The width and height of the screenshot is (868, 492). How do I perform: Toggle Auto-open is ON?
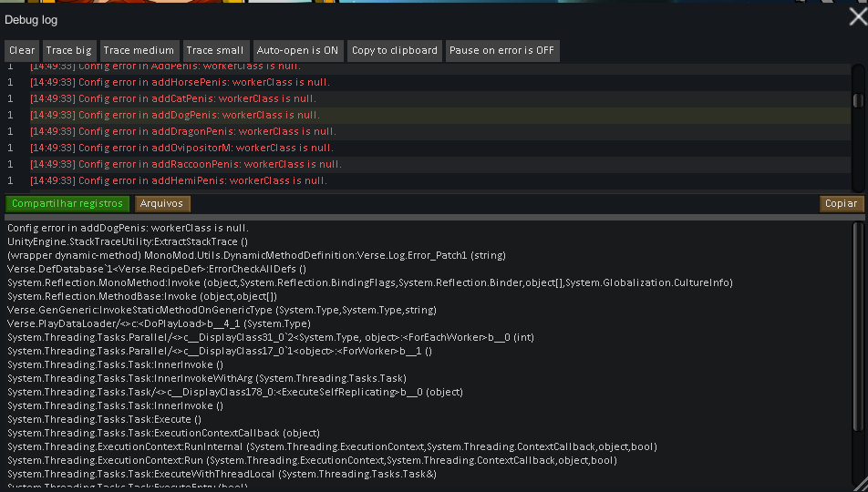(298, 50)
